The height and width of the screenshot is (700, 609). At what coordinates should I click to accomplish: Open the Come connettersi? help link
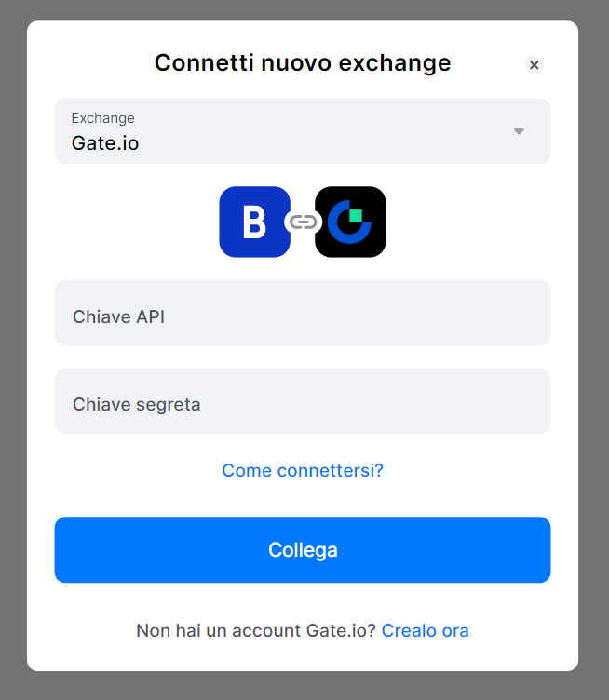pos(303,470)
